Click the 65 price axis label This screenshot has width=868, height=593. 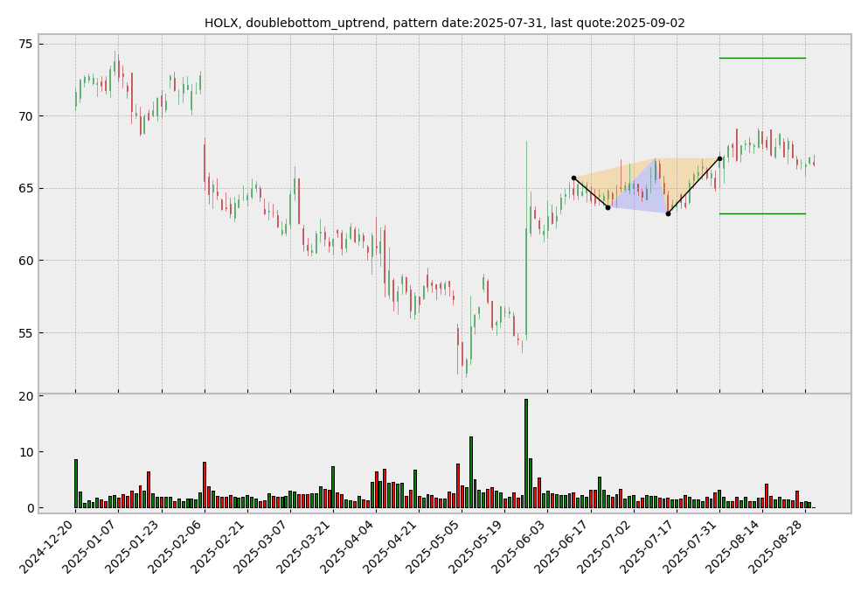click(x=26, y=188)
